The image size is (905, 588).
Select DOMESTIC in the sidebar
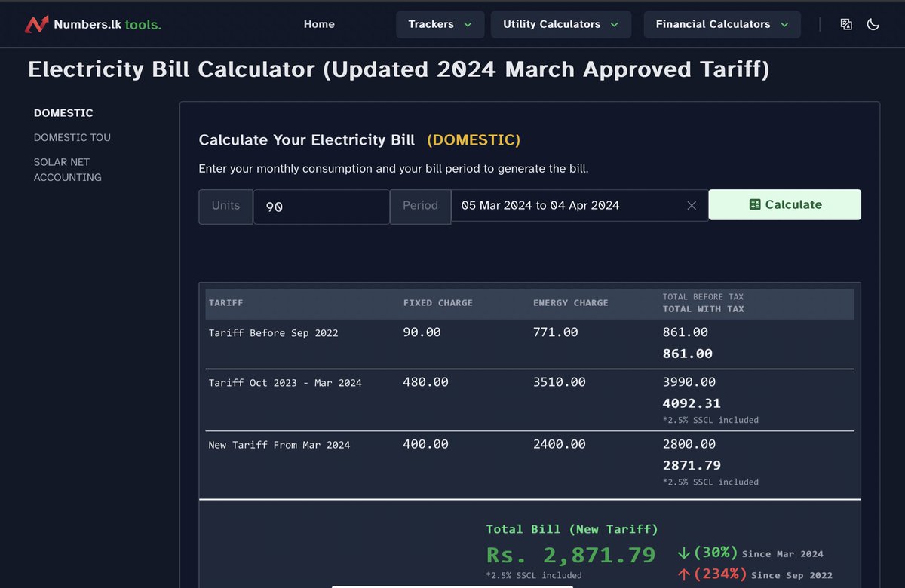[x=63, y=113]
